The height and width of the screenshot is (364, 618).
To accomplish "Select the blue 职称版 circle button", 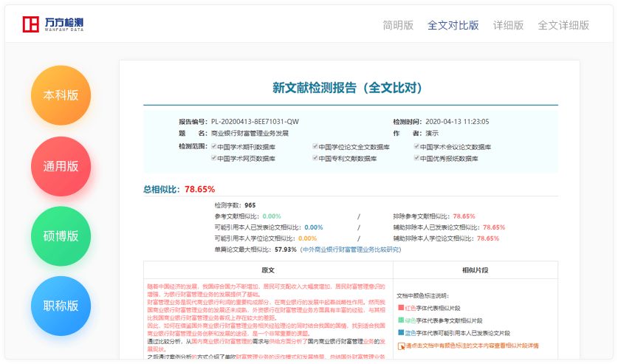I will (61, 306).
